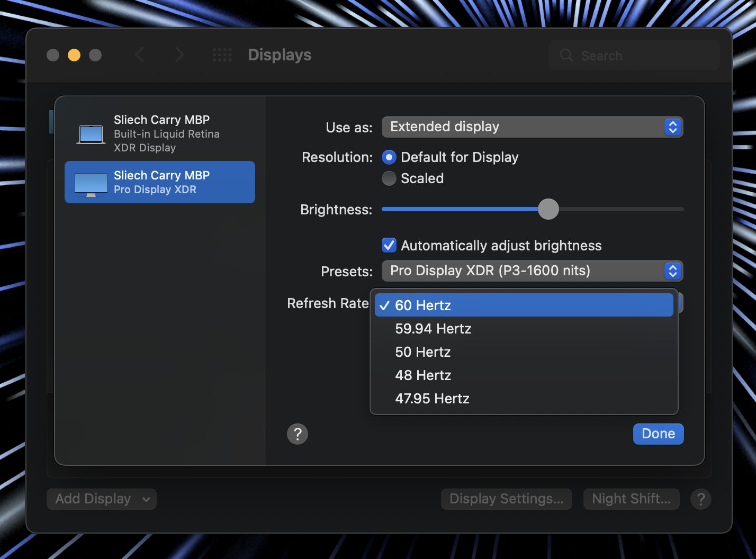Click the question mark icon near Night Shift

[x=700, y=499]
